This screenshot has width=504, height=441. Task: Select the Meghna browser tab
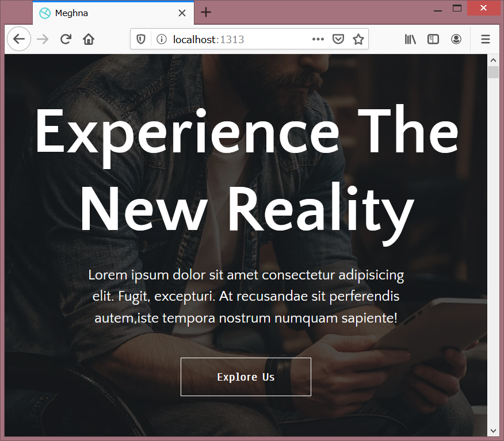point(113,13)
